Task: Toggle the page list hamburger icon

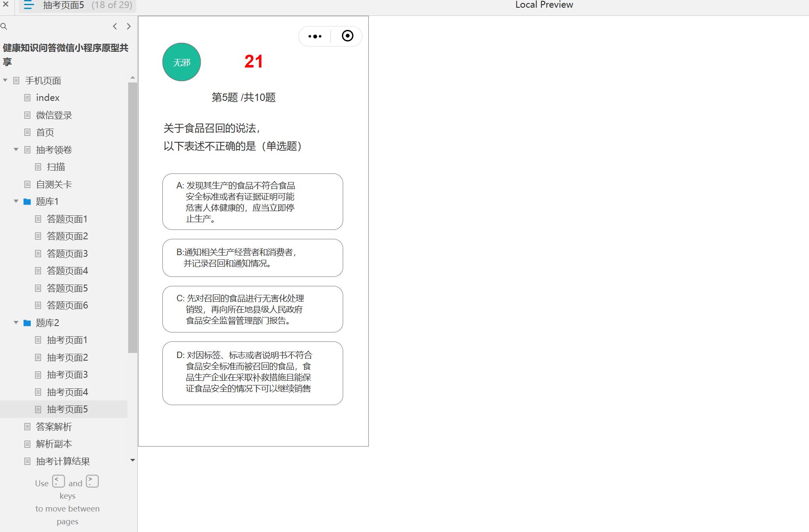Action: (x=29, y=5)
